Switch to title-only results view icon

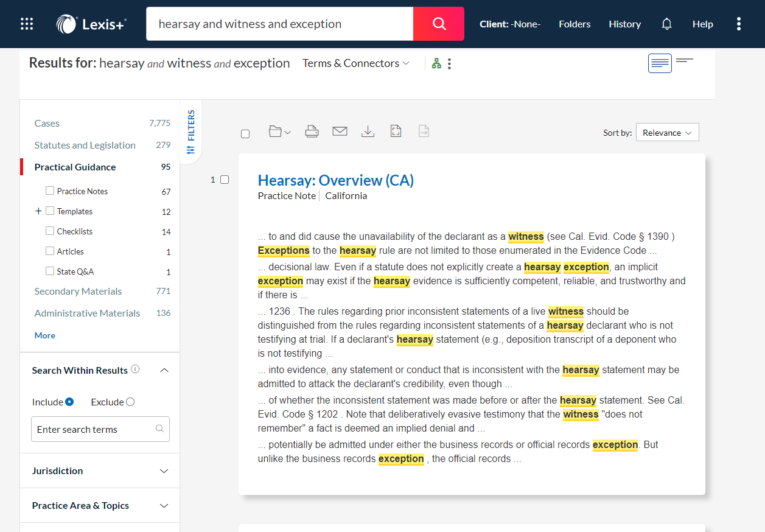pos(685,60)
